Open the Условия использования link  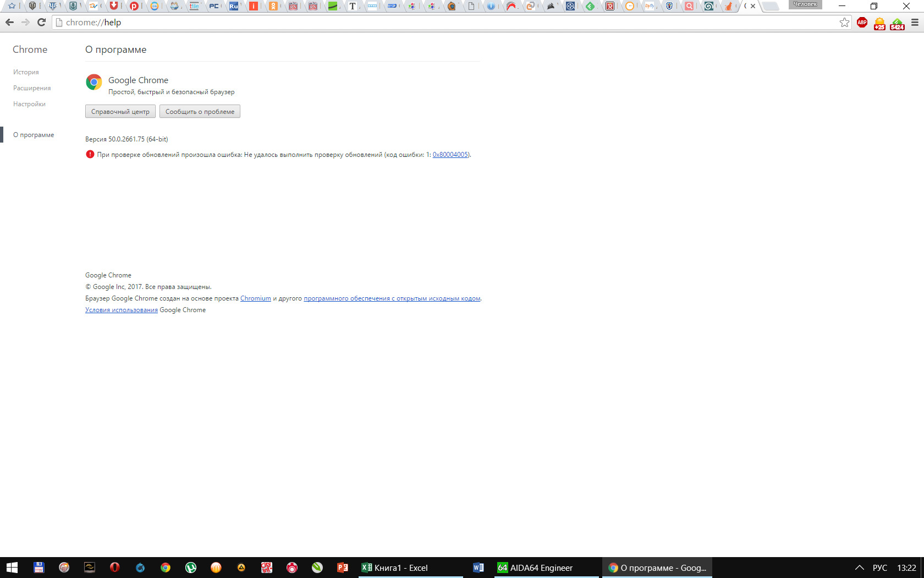pyautogui.click(x=122, y=310)
